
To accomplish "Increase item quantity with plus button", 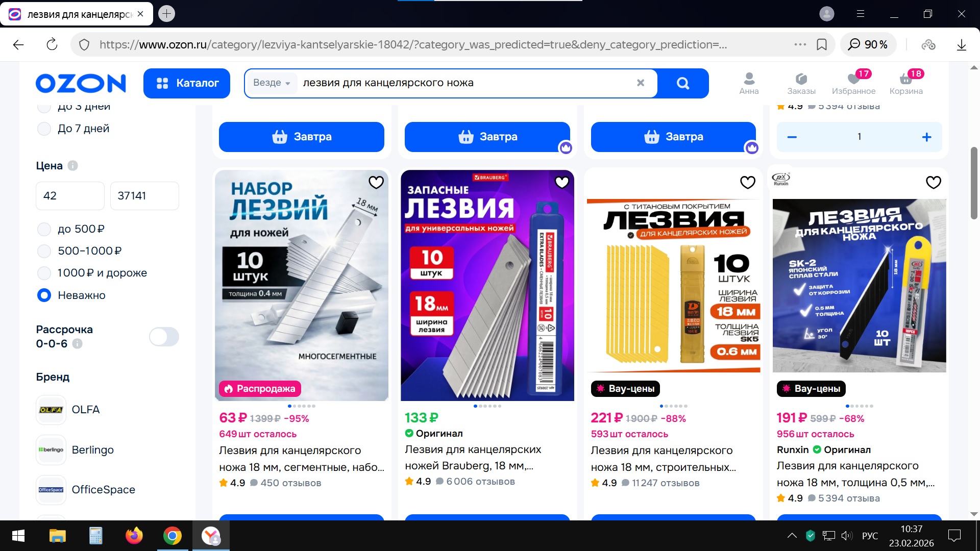I will pos(926,137).
